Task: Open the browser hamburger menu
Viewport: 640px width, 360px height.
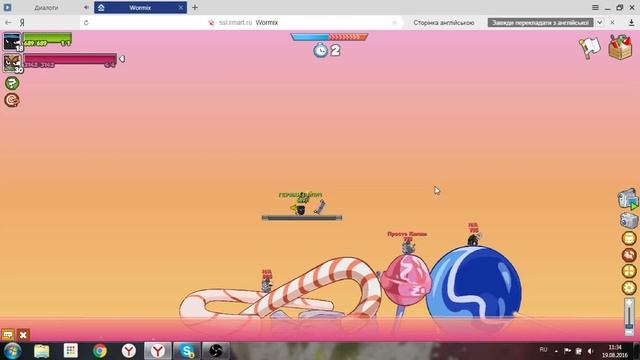Action: pyautogui.click(x=596, y=7)
